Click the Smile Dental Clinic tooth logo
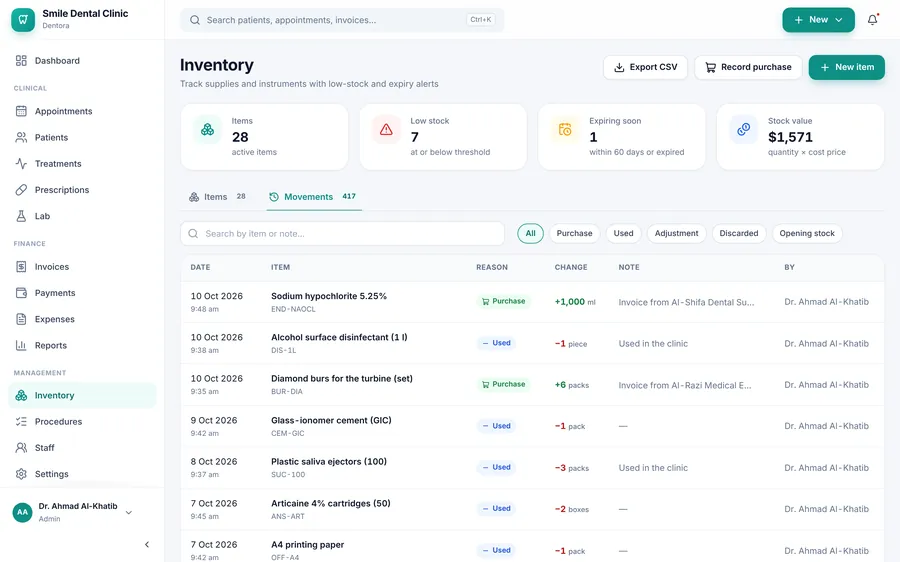Screen dimensions: 900x562 tap(23, 20)
